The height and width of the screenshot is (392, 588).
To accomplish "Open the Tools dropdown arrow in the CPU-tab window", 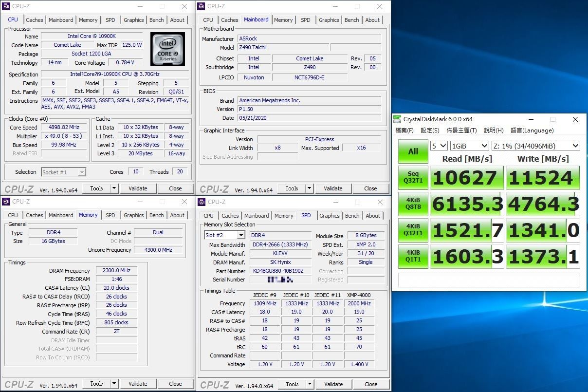I will (114, 188).
